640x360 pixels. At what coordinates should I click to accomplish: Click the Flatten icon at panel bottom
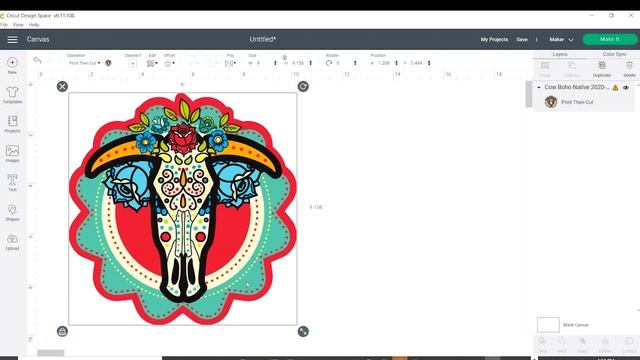605,341
